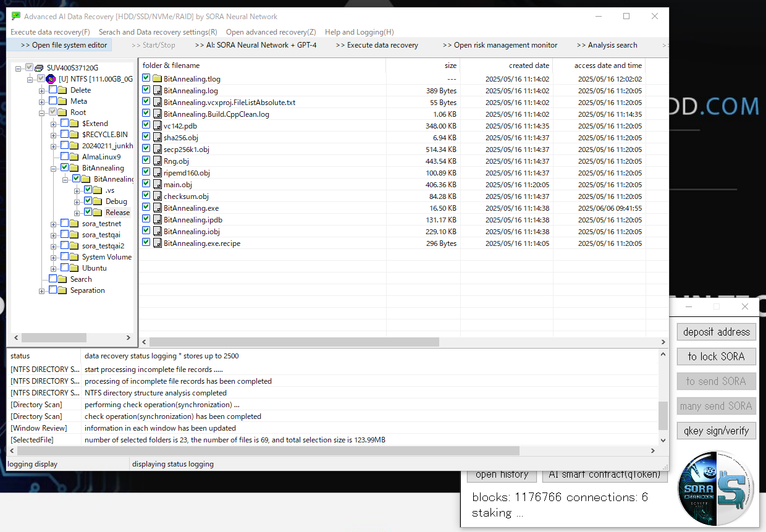Click the application icon in the title bar

click(x=15, y=16)
